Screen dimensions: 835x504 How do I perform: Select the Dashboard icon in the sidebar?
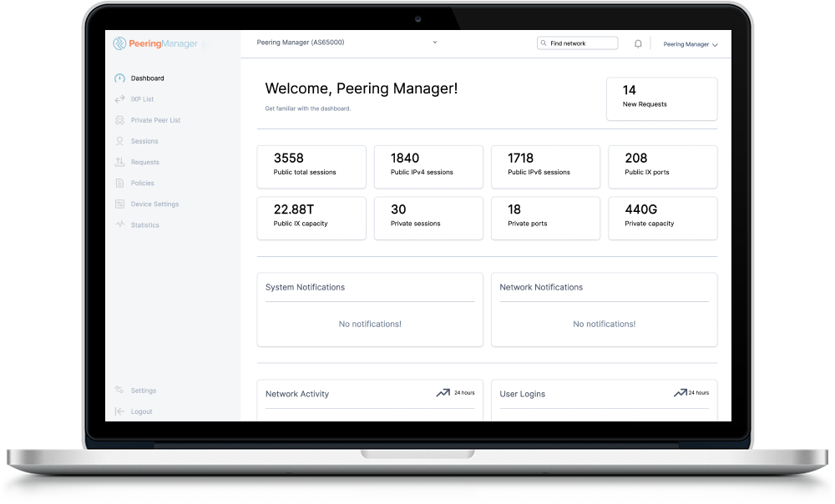point(118,78)
